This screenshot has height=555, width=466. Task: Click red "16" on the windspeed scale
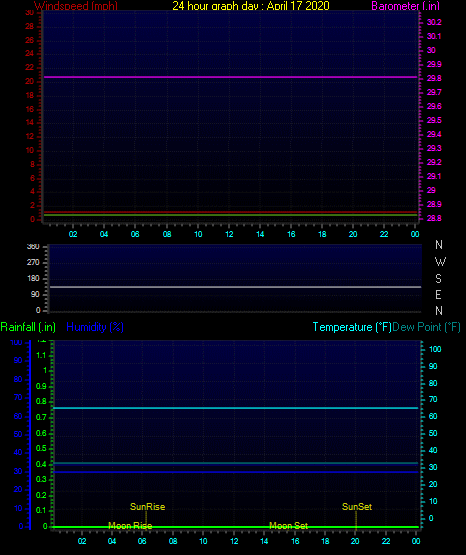tap(30, 109)
